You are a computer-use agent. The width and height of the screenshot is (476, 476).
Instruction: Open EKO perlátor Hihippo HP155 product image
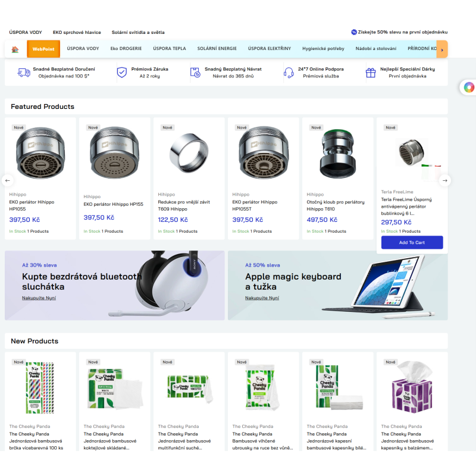coord(114,153)
